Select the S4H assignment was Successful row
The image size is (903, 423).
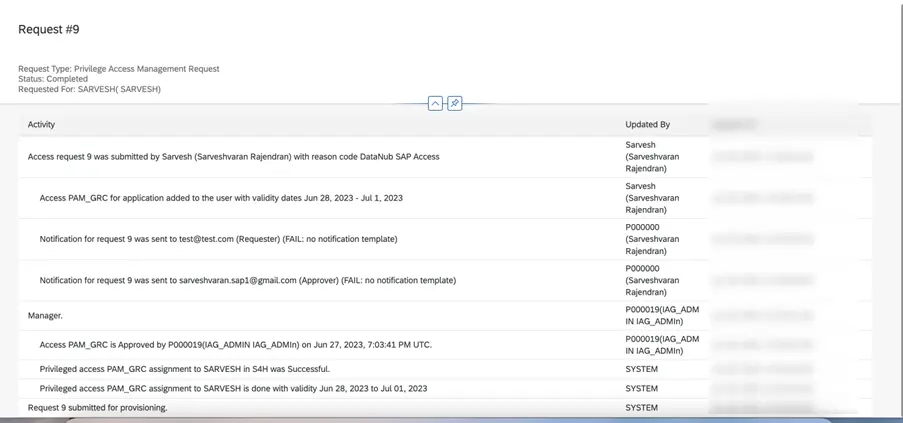(184, 369)
